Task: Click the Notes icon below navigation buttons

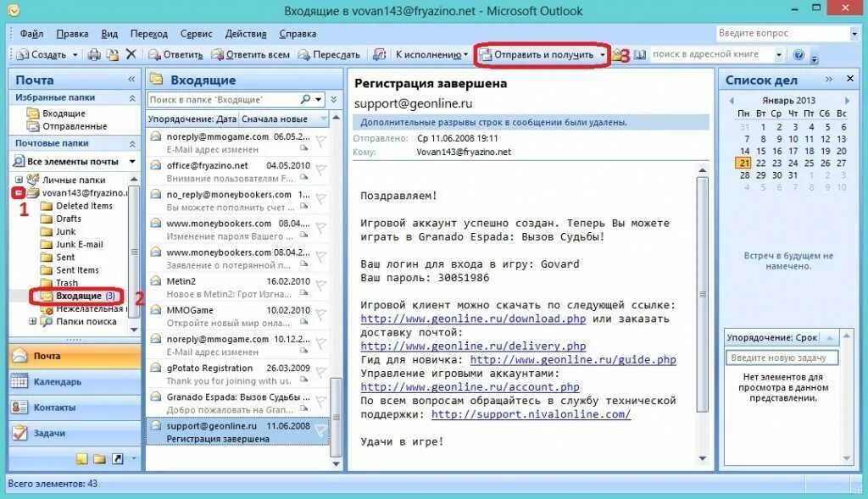Action: pyautogui.click(x=82, y=458)
